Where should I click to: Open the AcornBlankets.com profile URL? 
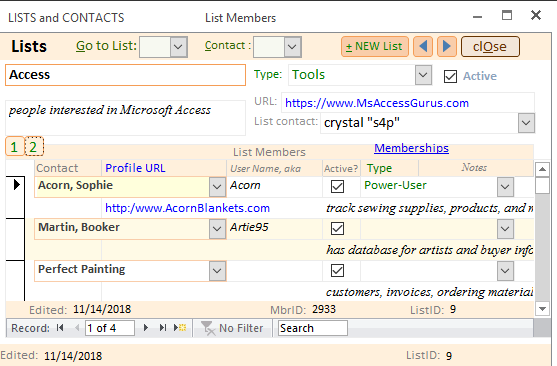tap(187, 208)
